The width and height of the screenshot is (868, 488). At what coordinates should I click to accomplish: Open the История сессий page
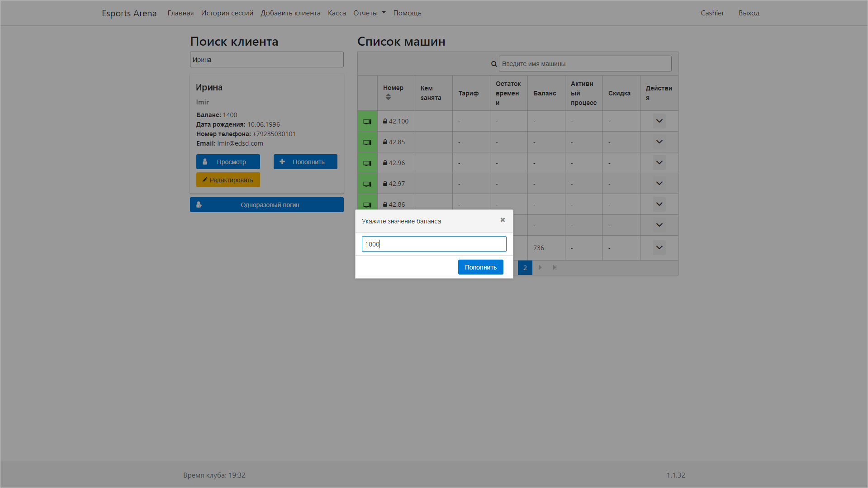pos(227,13)
